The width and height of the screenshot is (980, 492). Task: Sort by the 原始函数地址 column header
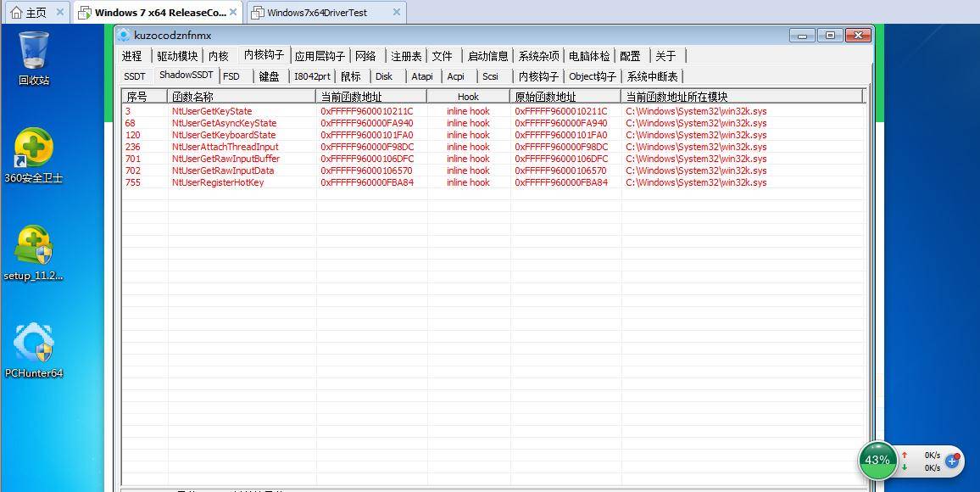(x=565, y=96)
